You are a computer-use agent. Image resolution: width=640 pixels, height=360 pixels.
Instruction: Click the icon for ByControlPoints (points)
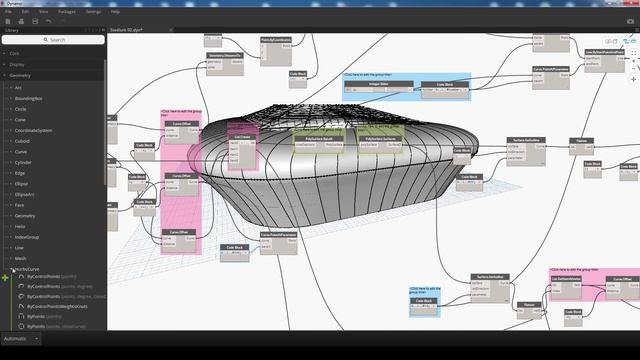coord(21,277)
